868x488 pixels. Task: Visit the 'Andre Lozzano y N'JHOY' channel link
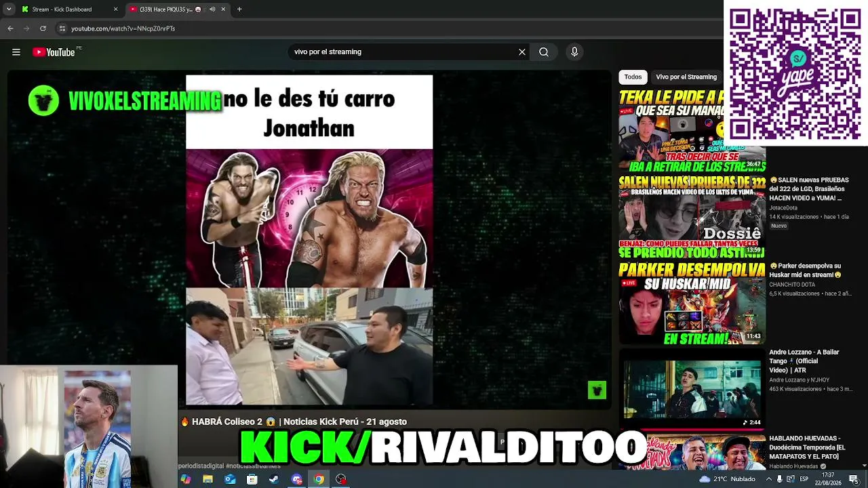coord(799,380)
